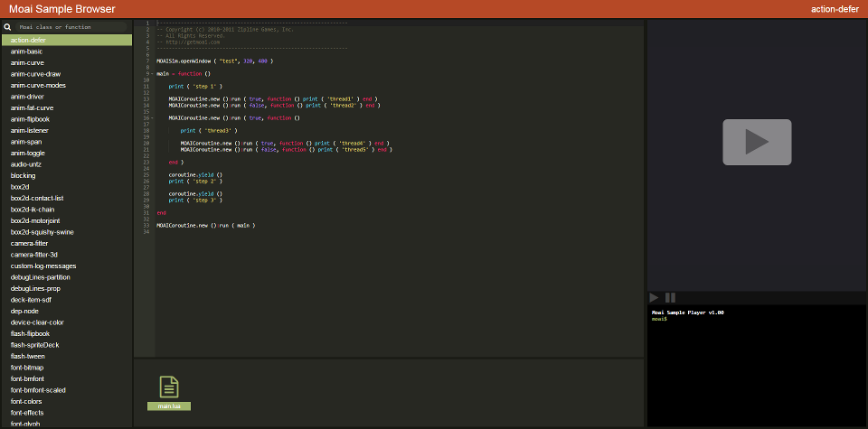
Task: Click the large play overlay in preview
Action: (x=757, y=142)
